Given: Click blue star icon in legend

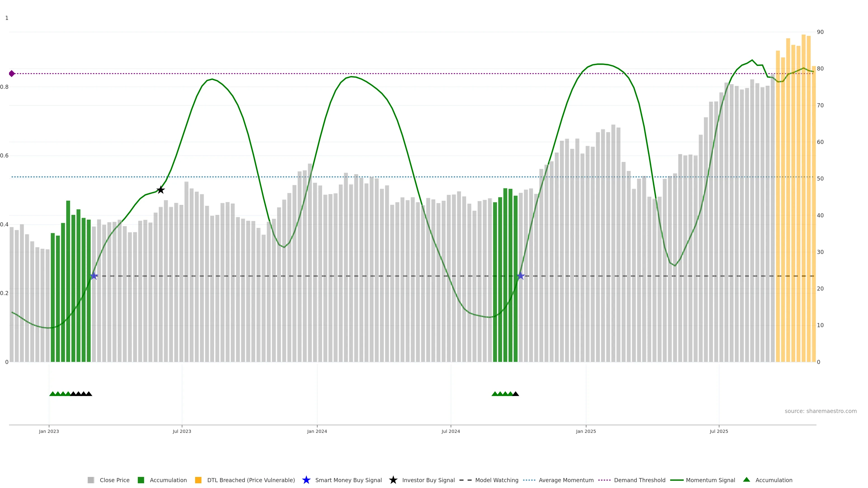Looking at the screenshot, I should 306,480.
